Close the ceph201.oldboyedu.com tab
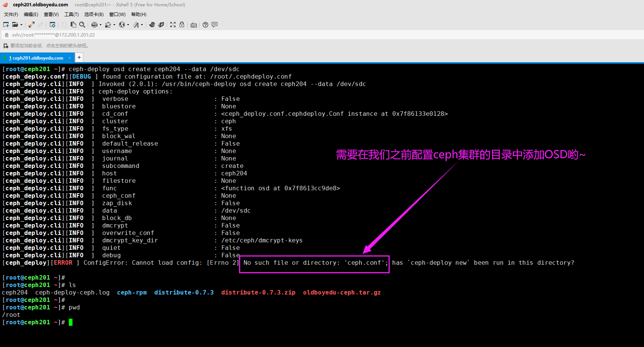644x347 pixels. [x=70, y=58]
